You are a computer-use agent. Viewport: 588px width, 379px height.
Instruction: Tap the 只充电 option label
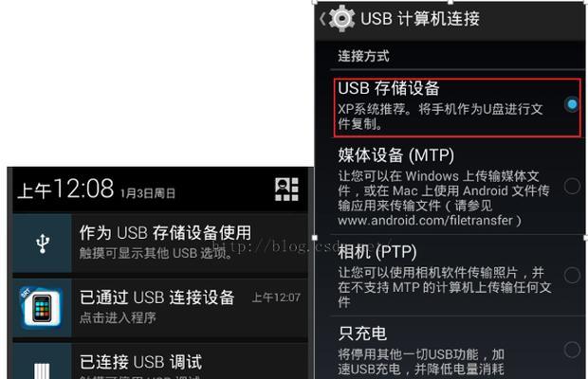point(362,334)
